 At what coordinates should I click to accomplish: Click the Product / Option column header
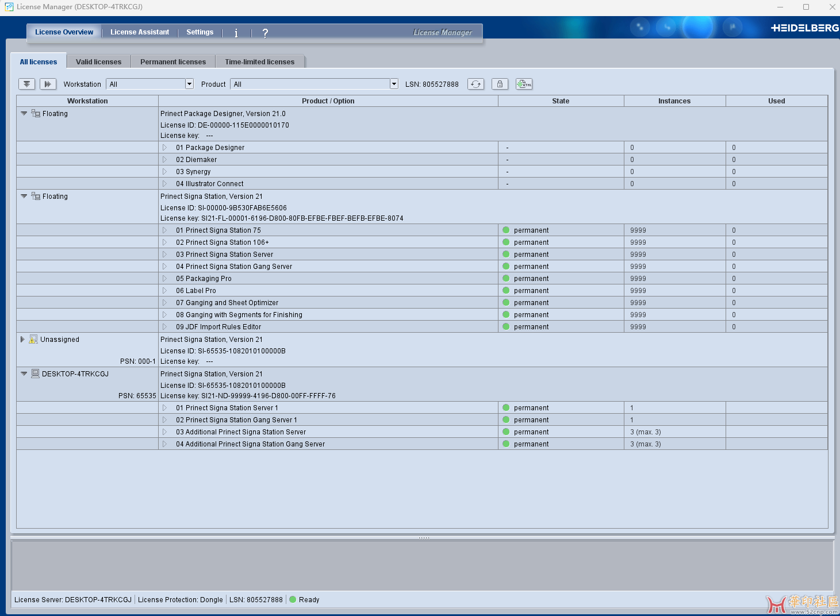[328, 101]
